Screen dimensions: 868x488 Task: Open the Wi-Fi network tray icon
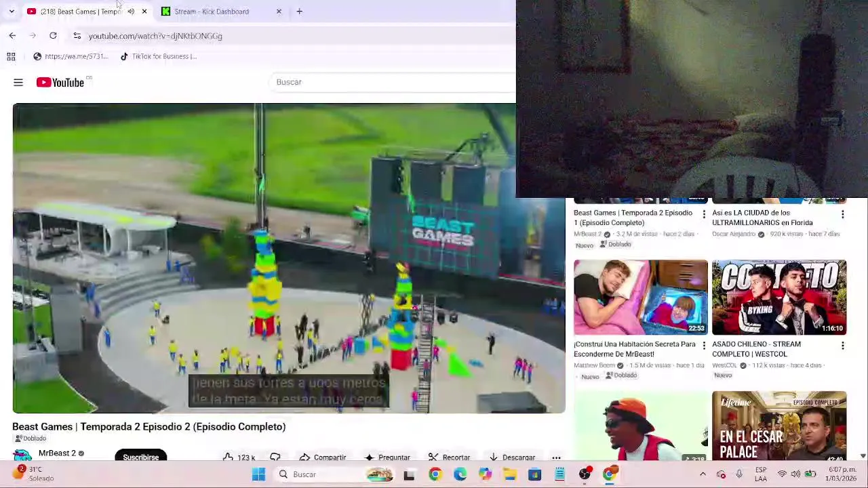pyautogui.click(x=782, y=474)
